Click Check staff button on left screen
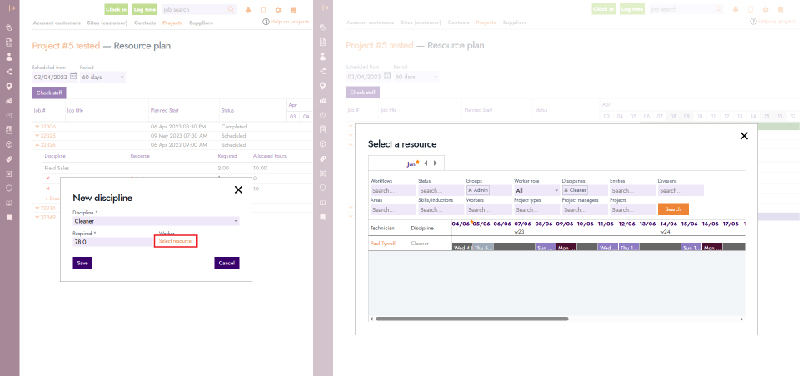Image resolution: width=800 pixels, height=376 pixels. pos(49,93)
